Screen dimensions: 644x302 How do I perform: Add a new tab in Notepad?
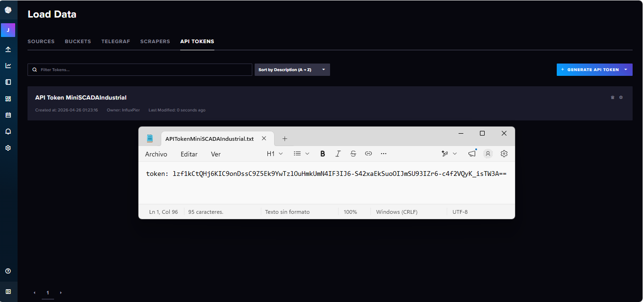click(x=285, y=139)
